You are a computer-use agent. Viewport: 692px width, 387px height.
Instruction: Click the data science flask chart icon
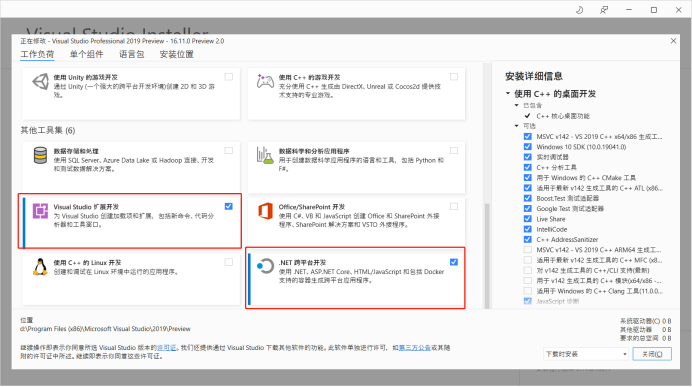tap(265, 155)
